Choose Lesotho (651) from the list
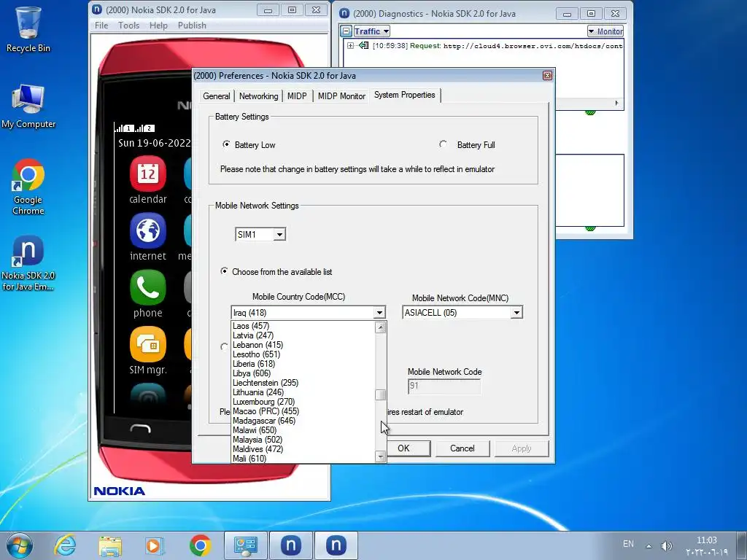 point(303,354)
